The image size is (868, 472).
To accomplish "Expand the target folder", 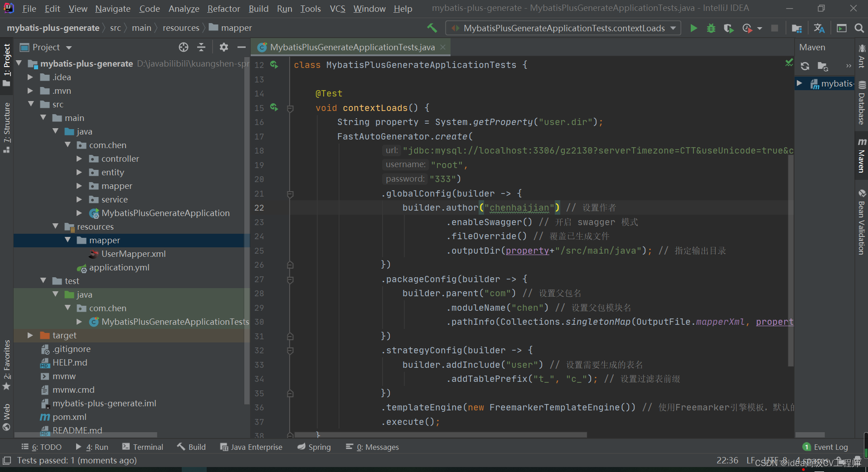I will pyautogui.click(x=30, y=335).
